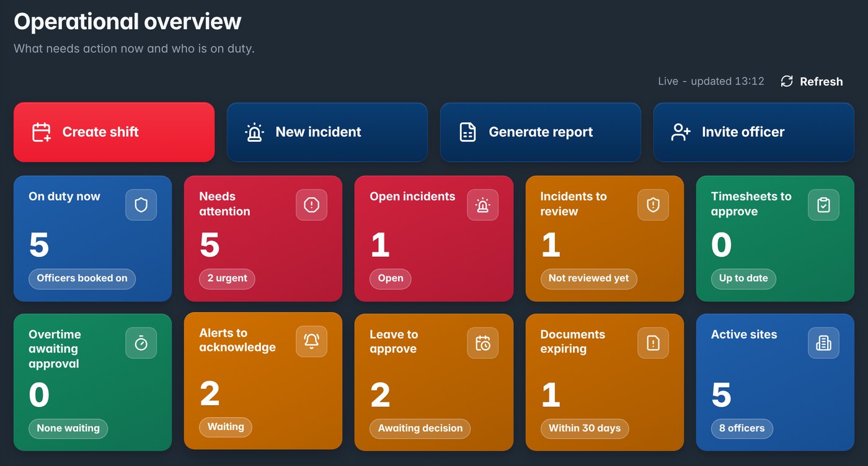Viewport: 868px width, 466px height.
Task: Click the bell icon on Alerts to acknowledge
Action: 311,341
